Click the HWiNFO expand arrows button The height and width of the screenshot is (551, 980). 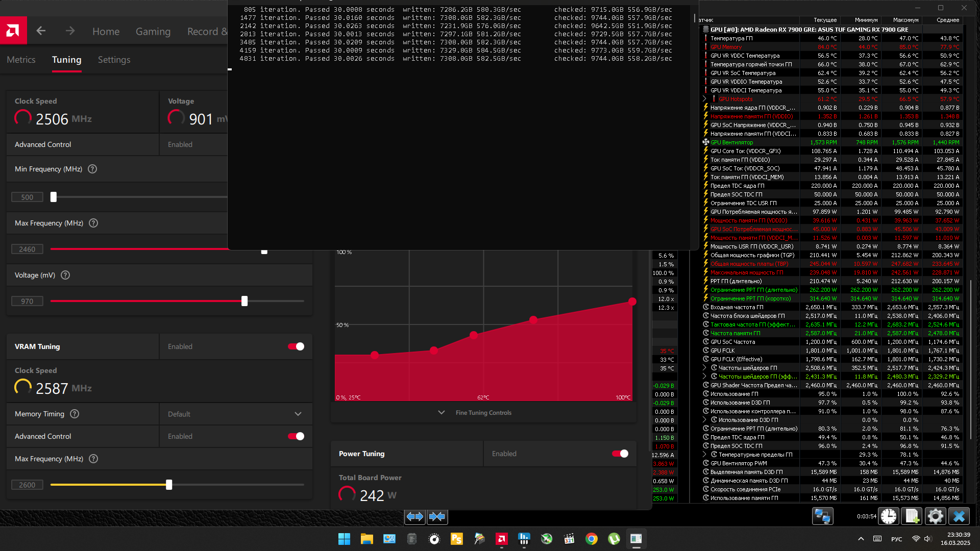click(x=414, y=516)
